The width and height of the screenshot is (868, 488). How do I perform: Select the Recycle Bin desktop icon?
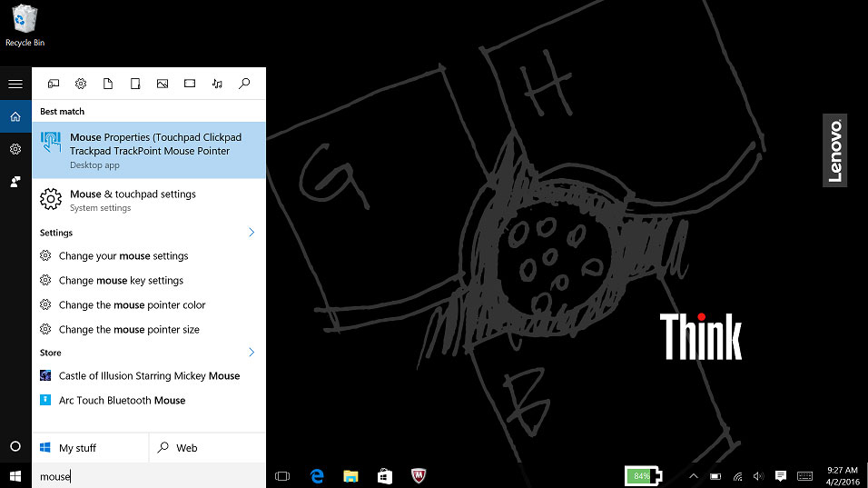pos(25,26)
